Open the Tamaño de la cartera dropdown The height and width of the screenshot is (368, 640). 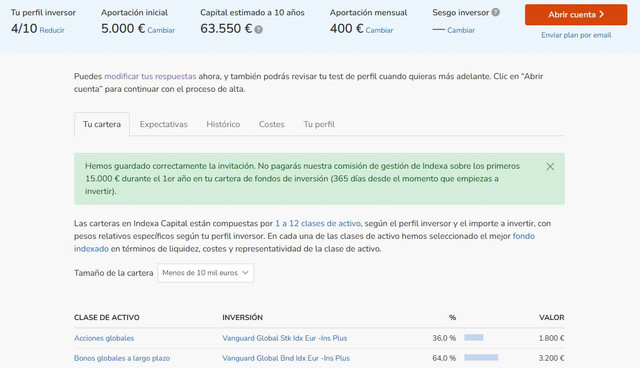pos(205,273)
